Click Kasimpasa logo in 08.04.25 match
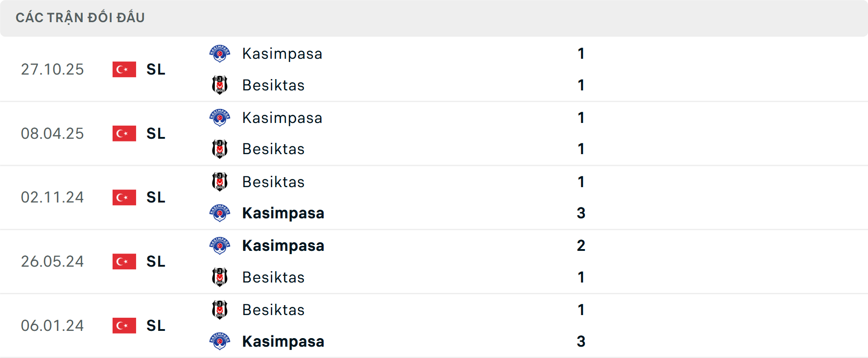The image size is (868, 358). tap(220, 118)
